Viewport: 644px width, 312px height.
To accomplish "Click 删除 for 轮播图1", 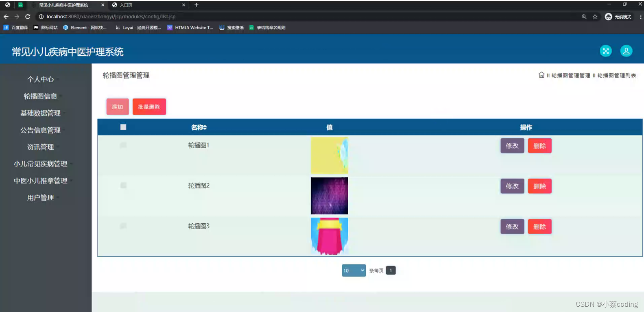I will click(540, 146).
